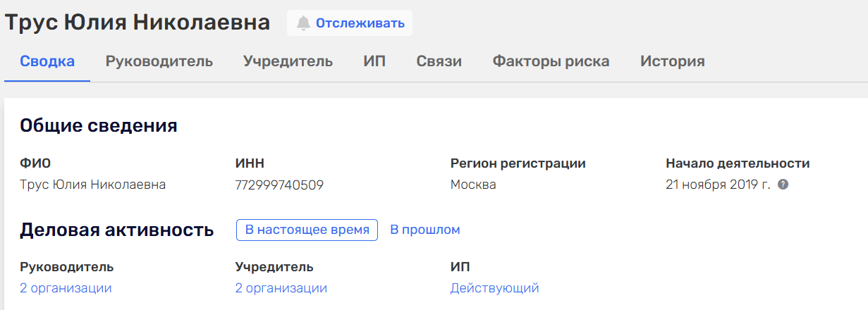Click the registration region value Москва
868x310 pixels.
pyautogui.click(x=473, y=185)
